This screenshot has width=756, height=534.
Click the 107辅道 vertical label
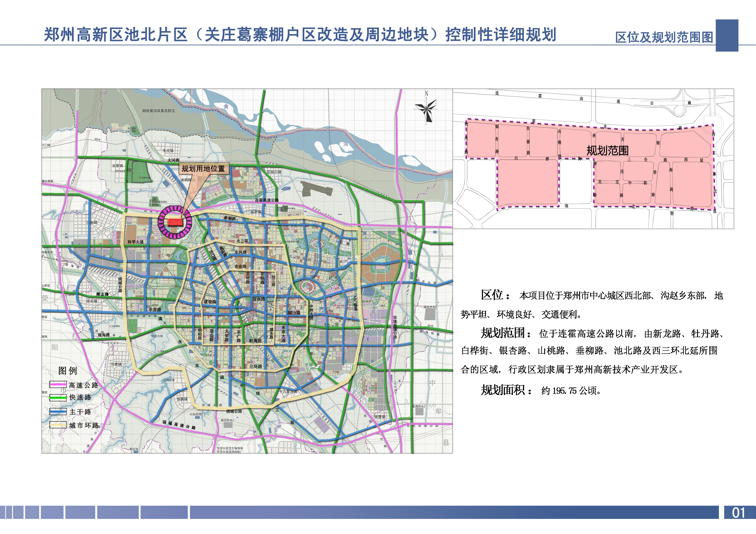[x=355, y=304]
